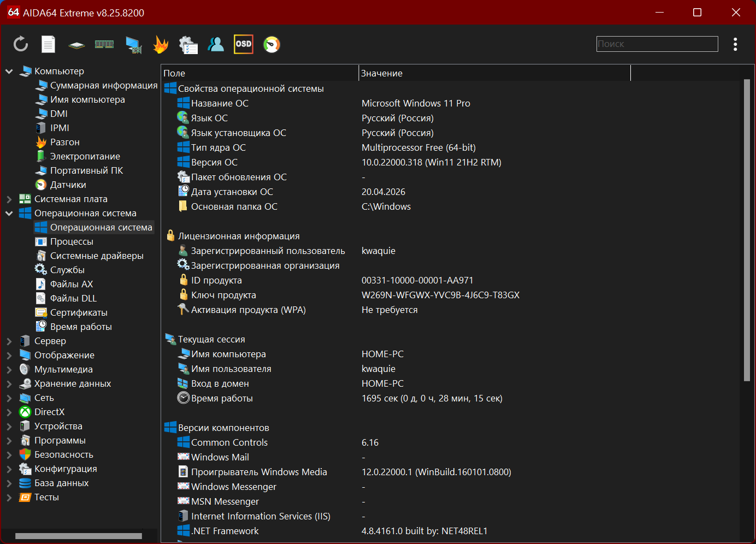Expand the Отображение tree node

tap(9, 355)
